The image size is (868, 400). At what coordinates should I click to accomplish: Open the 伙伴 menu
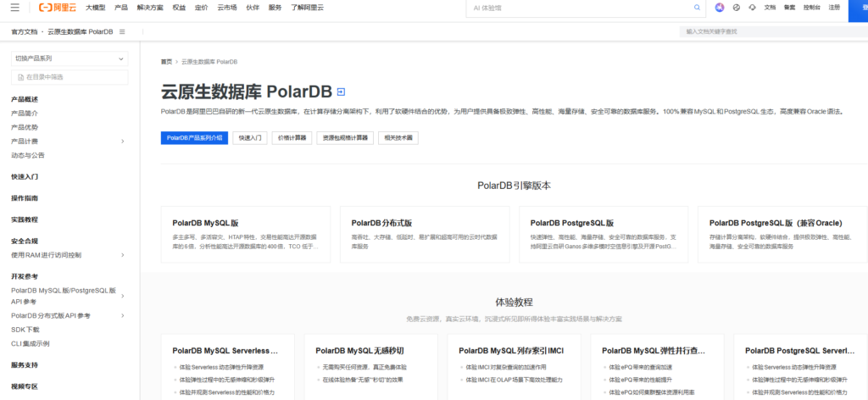(x=253, y=8)
